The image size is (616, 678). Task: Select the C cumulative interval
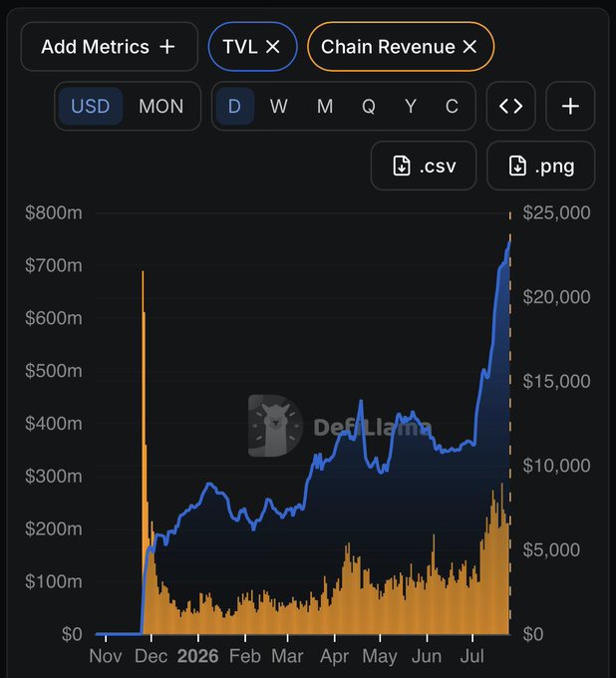click(452, 106)
